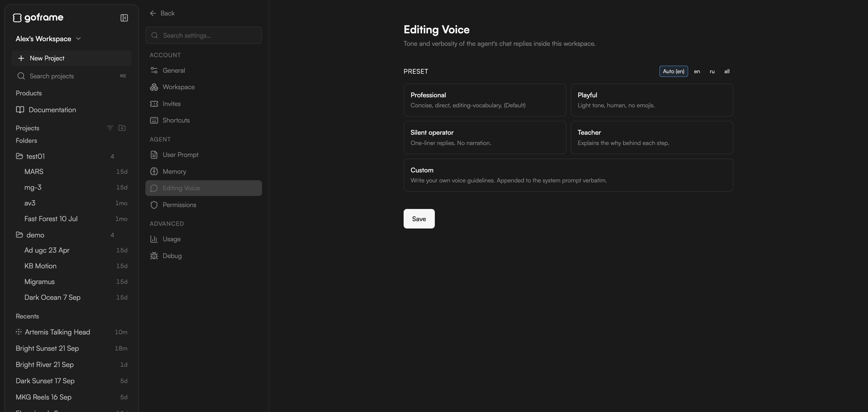Open recent MKG Reels 16 Sep
The height and width of the screenshot is (412, 868).
click(71, 397)
